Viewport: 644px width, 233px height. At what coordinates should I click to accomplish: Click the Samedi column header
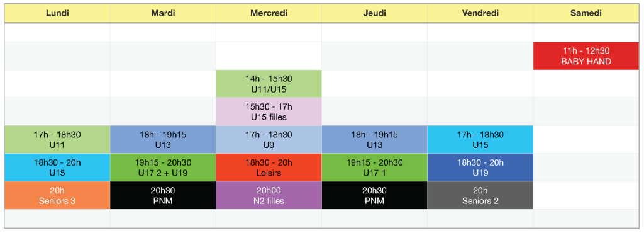point(586,13)
